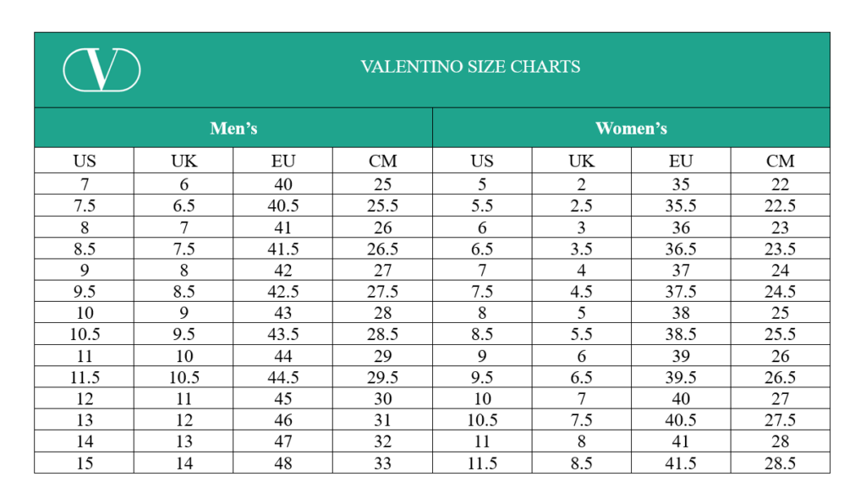This screenshot has height=504, width=866.
Task: Select men's US size 15 cell
Action: click(x=84, y=463)
